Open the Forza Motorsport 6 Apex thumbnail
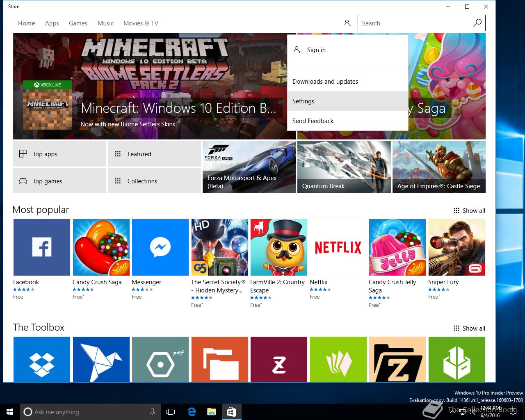 coord(249,167)
